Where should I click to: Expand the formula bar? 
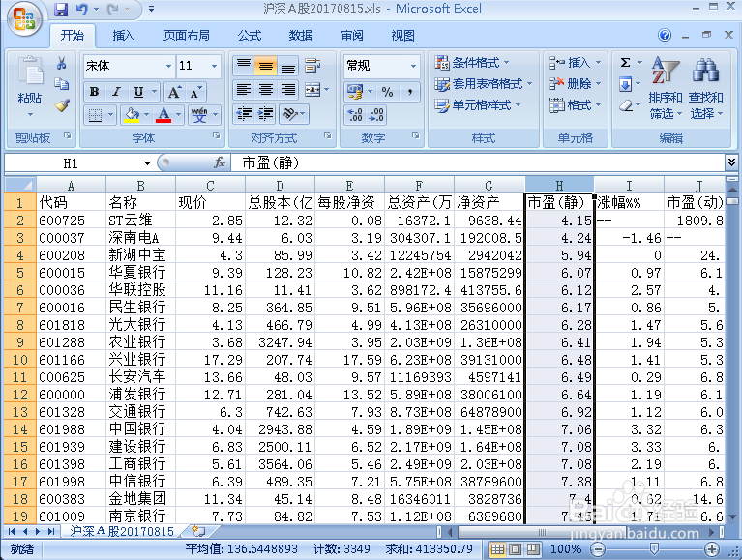(x=731, y=162)
